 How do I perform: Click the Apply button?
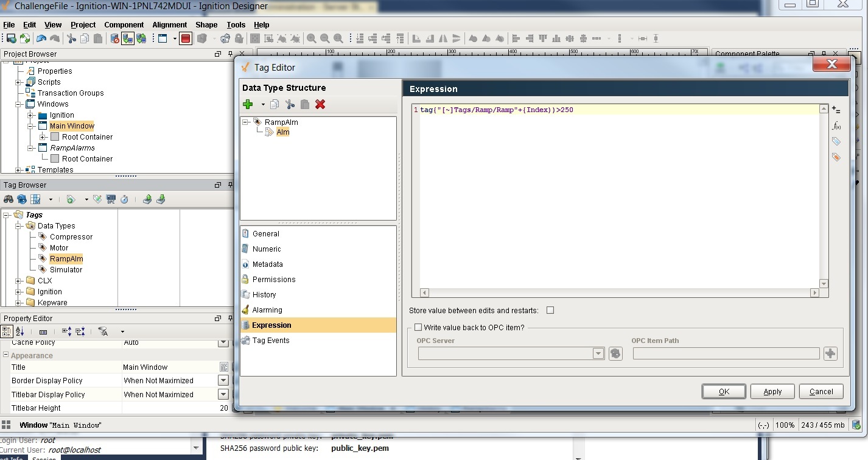pyautogui.click(x=772, y=391)
